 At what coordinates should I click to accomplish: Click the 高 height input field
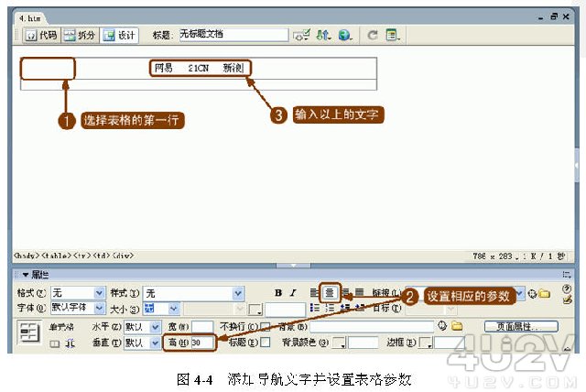tap(201, 343)
